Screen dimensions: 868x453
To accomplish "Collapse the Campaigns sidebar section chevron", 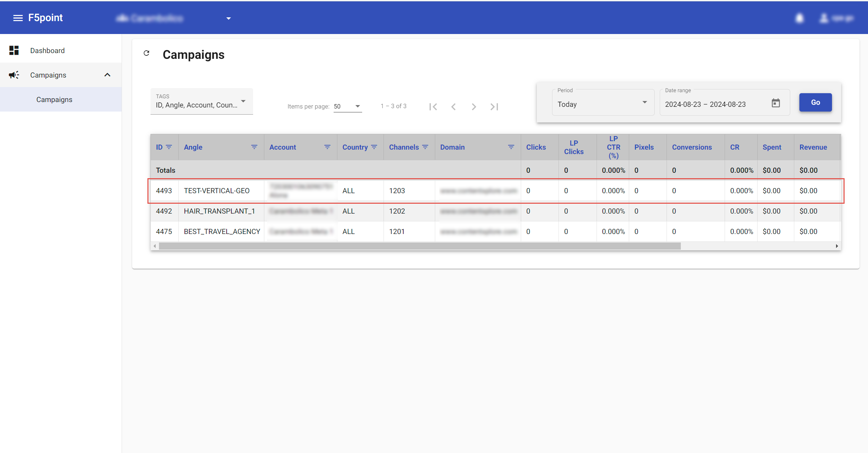I will (x=107, y=75).
